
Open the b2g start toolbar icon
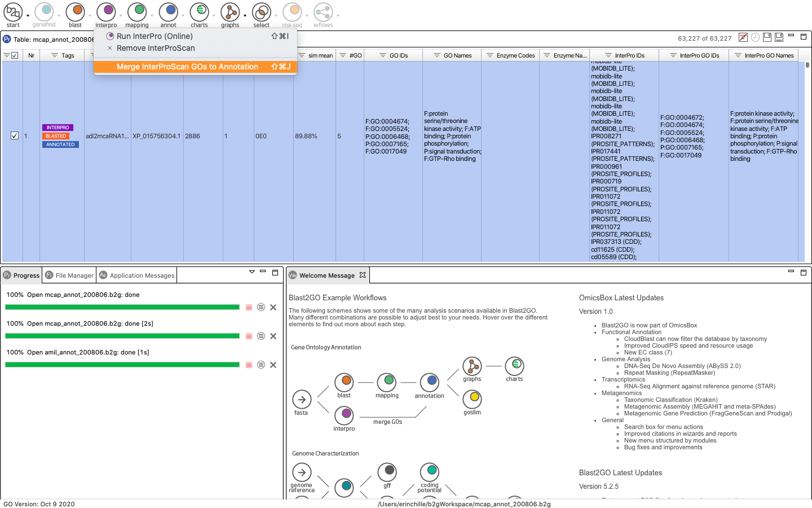pyautogui.click(x=13, y=12)
